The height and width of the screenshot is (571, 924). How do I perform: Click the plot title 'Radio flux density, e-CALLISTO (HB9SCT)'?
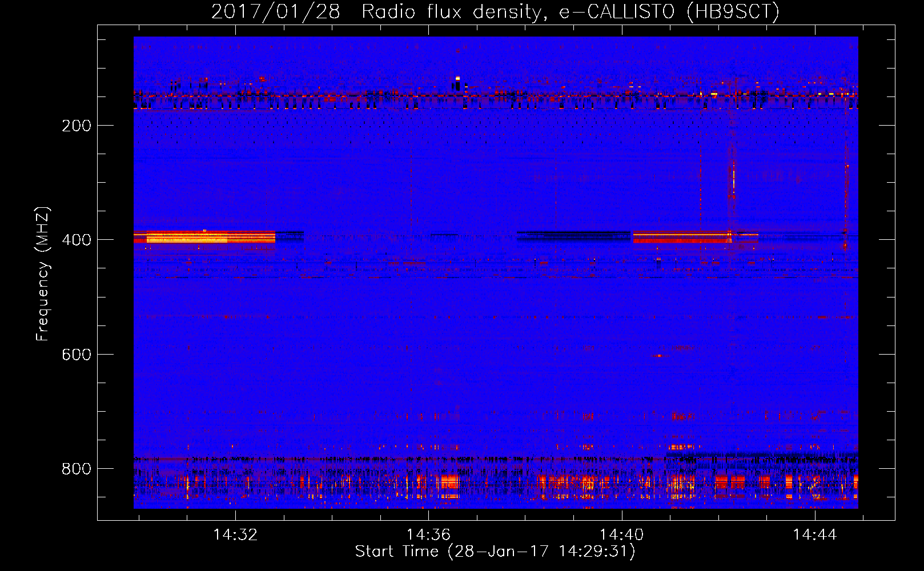click(571, 11)
